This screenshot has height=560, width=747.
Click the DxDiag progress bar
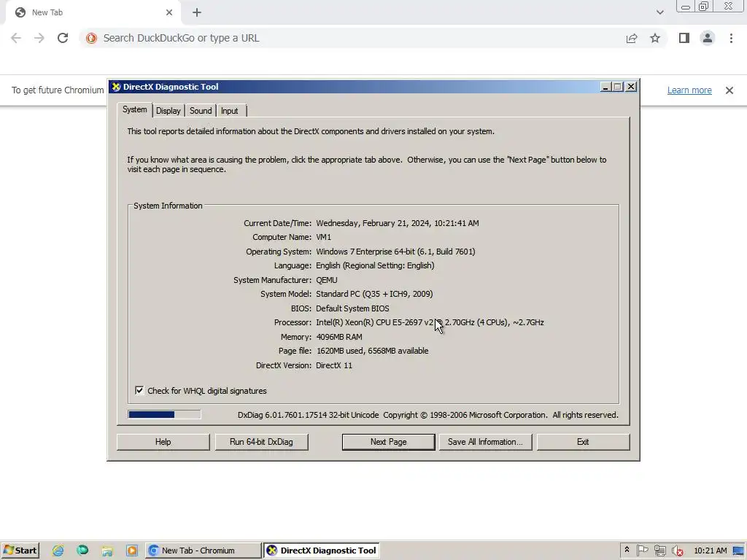tap(164, 414)
